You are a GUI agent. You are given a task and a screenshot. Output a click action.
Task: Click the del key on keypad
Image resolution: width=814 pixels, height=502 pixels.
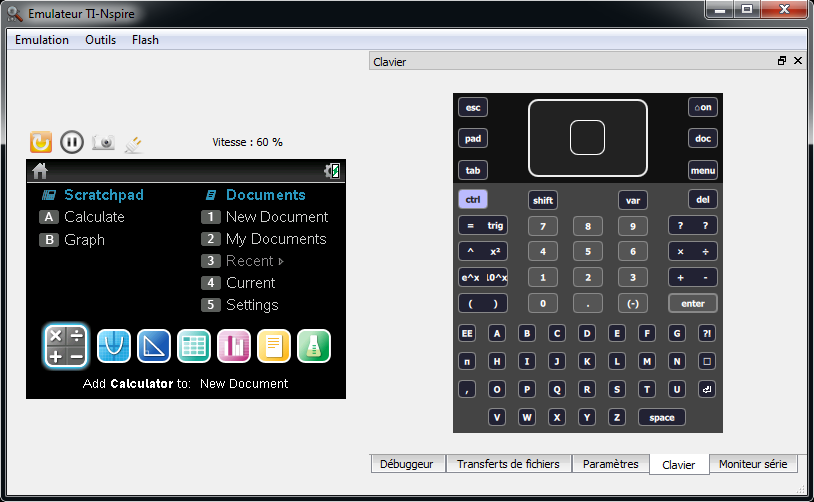(x=703, y=199)
